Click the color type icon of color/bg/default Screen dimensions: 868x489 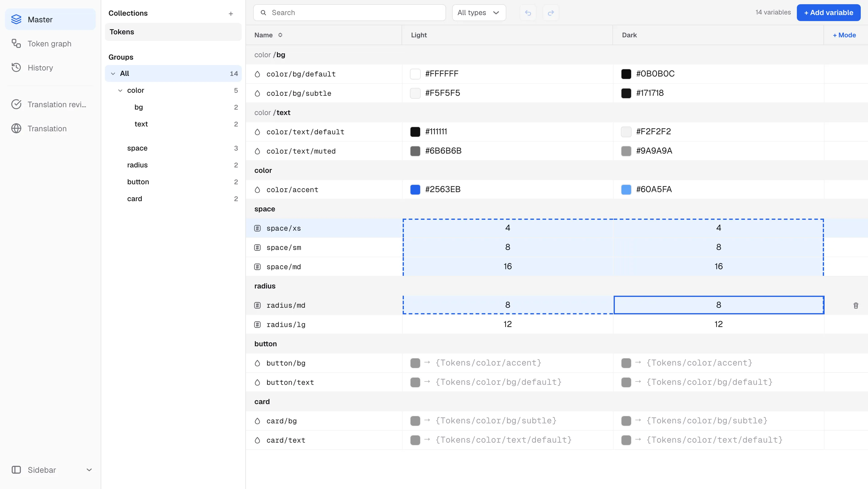click(257, 74)
